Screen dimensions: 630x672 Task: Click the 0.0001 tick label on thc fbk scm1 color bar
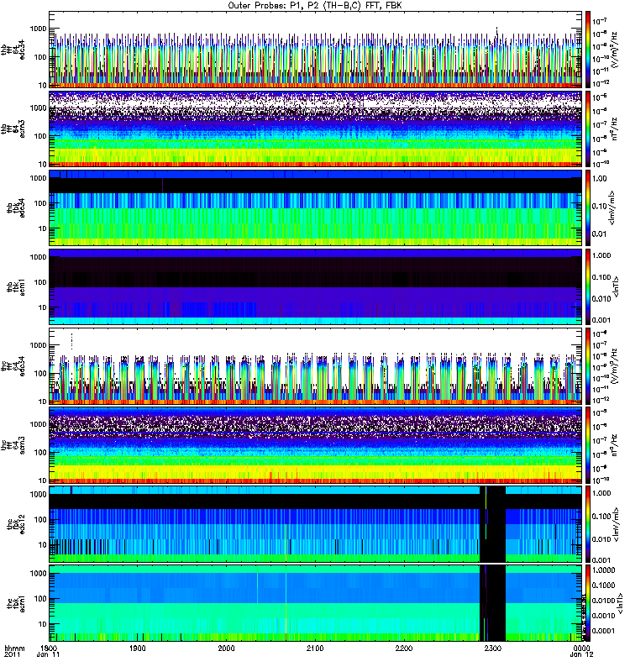coord(603,631)
